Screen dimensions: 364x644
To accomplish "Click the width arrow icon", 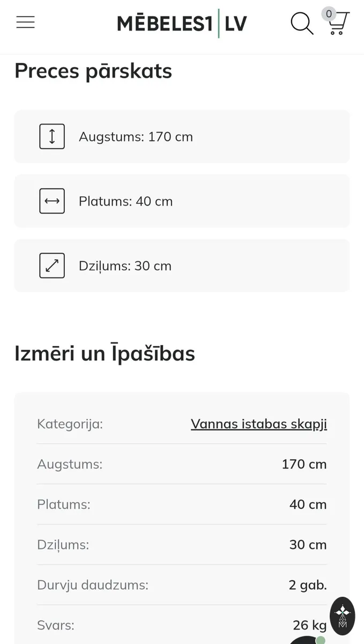I will [x=52, y=201].
